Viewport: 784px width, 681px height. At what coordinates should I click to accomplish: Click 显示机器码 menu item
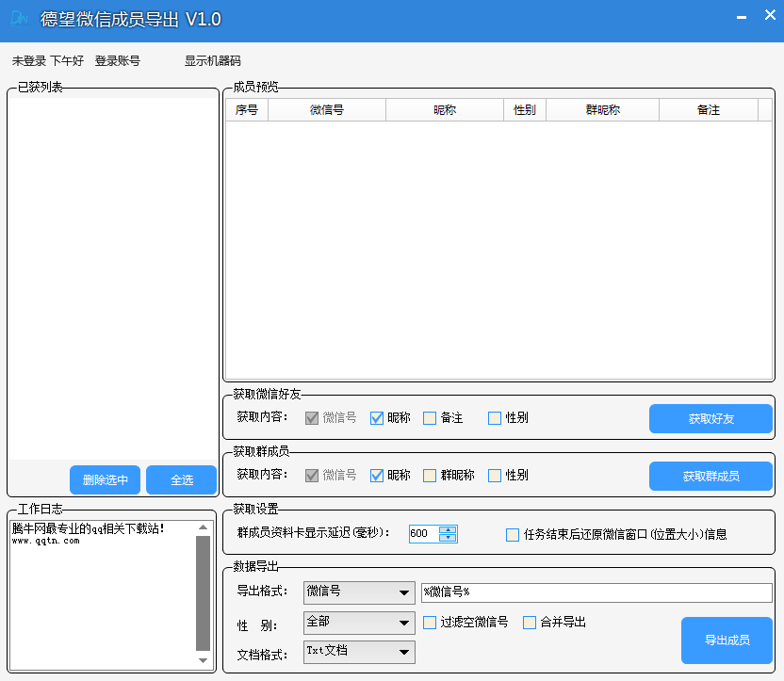[x=213, y=61]
